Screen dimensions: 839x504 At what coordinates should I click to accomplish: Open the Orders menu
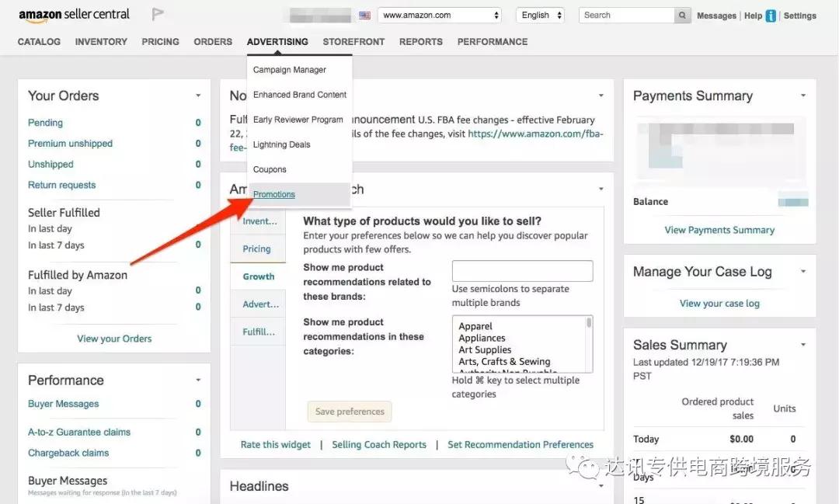[x=213, y=42]
